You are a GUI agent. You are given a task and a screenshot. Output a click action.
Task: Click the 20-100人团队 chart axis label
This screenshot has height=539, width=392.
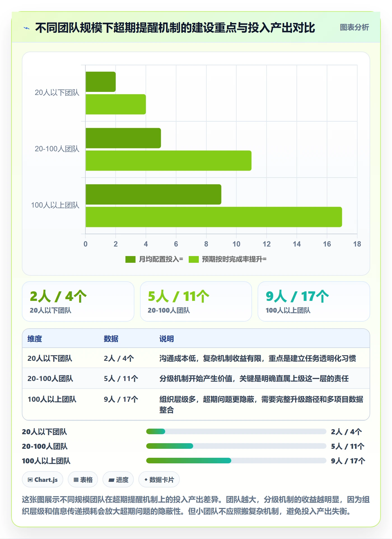tap(57, 149)
